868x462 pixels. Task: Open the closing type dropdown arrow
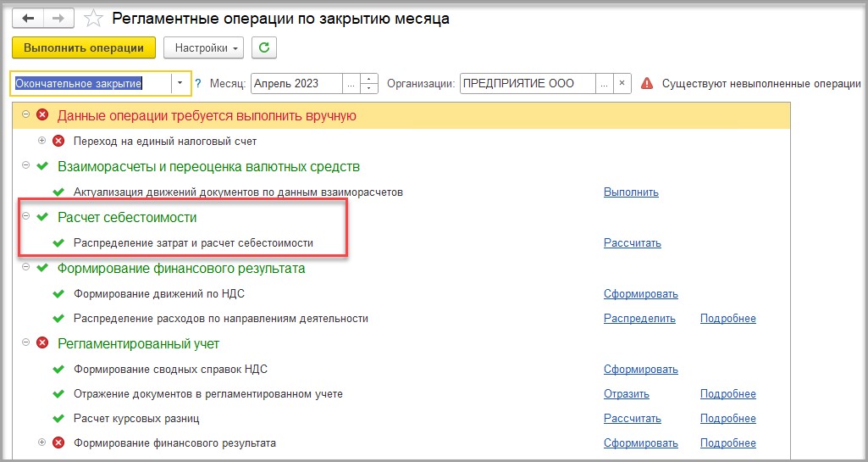pos(180,84)
